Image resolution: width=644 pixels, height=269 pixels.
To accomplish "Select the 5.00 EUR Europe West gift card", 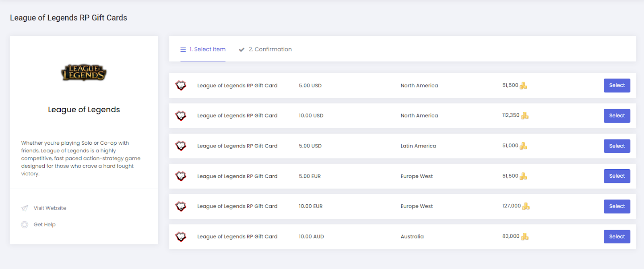I will (617, 176).
